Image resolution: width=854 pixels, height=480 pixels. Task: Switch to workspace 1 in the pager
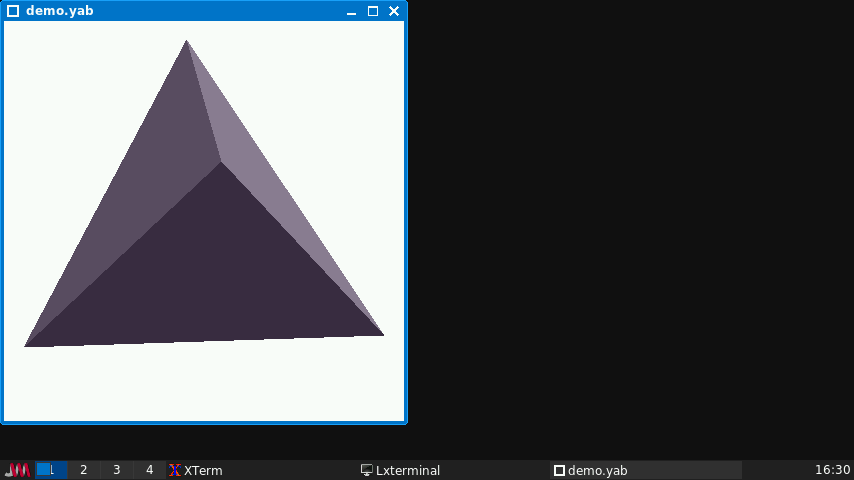coord(51,470)
